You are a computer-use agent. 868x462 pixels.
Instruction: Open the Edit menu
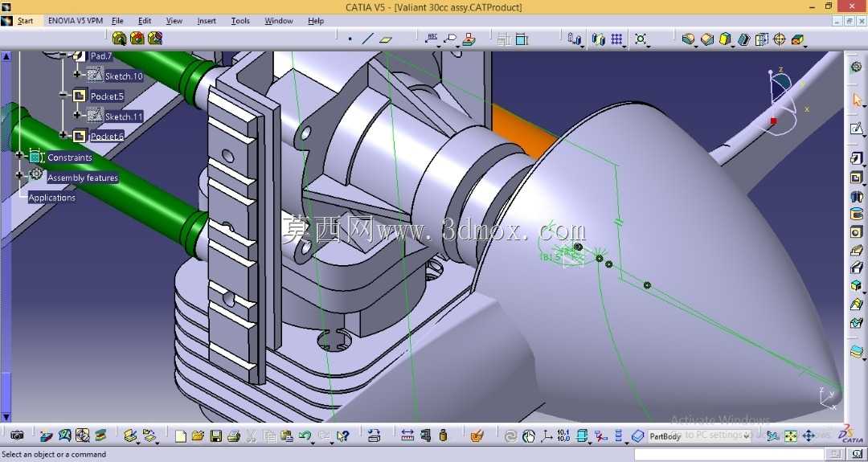145,21
